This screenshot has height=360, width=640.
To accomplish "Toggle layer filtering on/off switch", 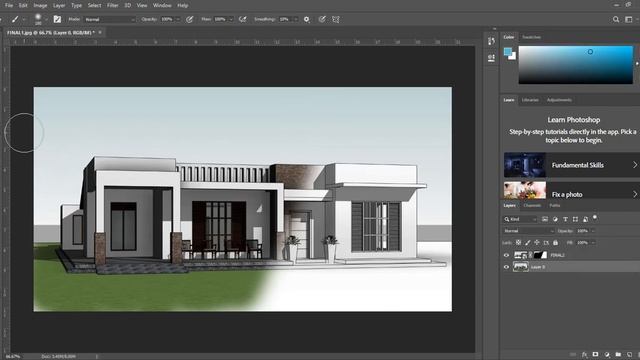I will click(x=595, y=218).
